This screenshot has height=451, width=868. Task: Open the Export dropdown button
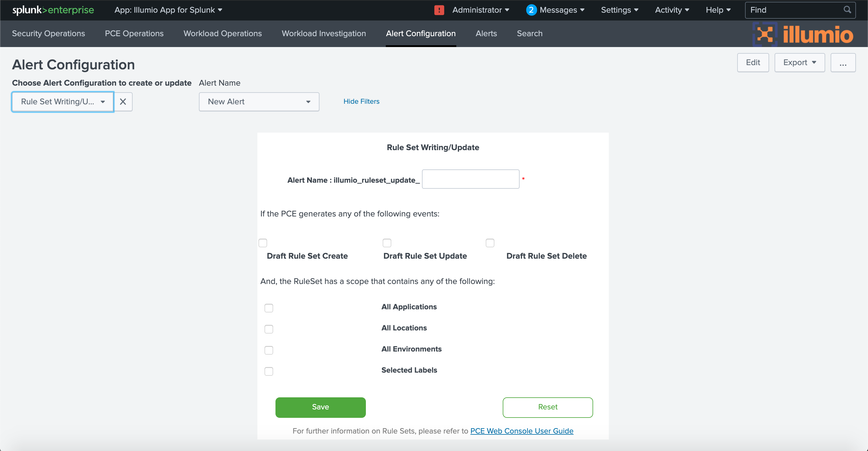pos(800,63)
